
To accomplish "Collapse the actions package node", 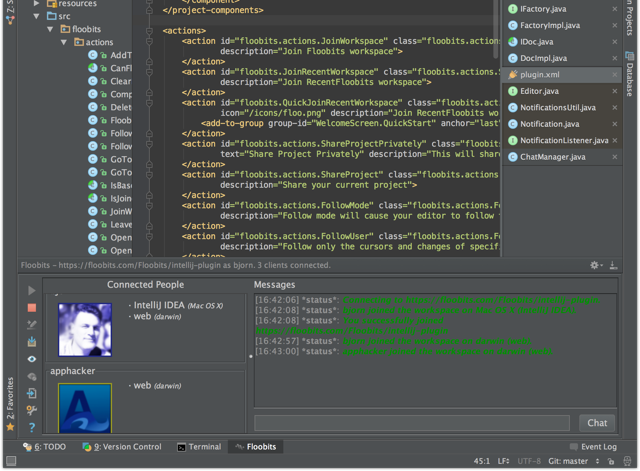I will point(64,42).
